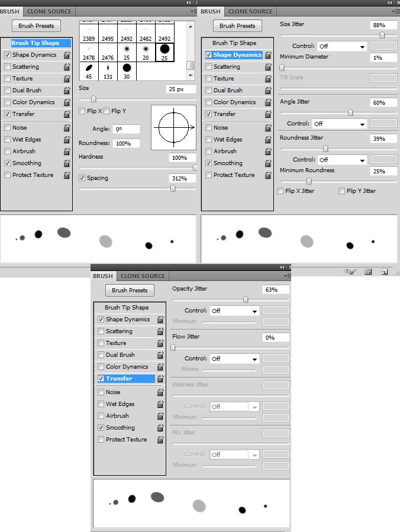Viewport: 400px width, 532px height.
Task: Click Brush Presets button in Brush Tip Shape panel
Action: click(x=36, y=26)
